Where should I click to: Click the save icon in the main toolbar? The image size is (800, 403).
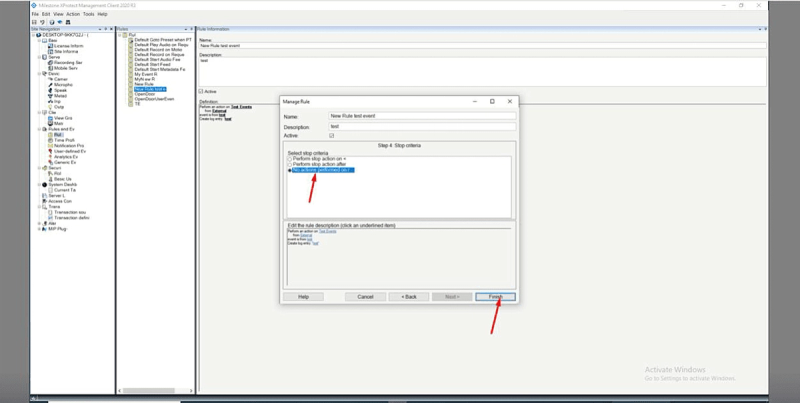click(x=34, y=22)
